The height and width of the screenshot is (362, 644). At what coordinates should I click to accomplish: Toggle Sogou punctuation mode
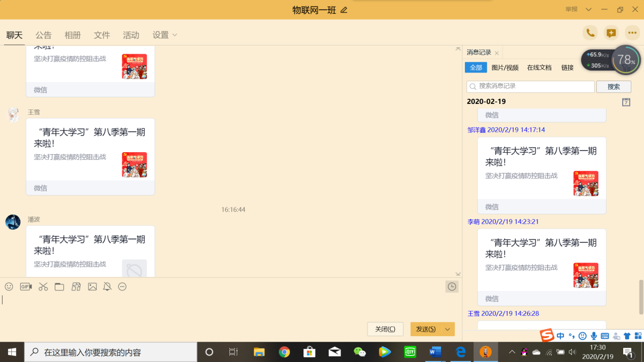[571, 336]
